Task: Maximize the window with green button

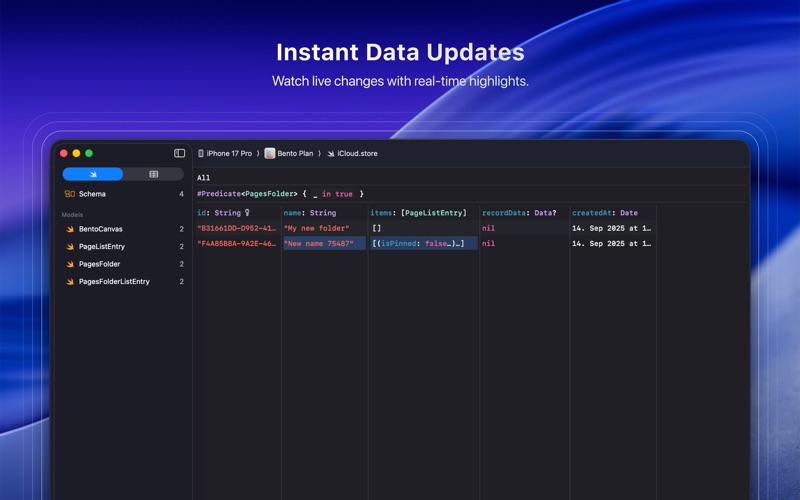Action: 89,153
